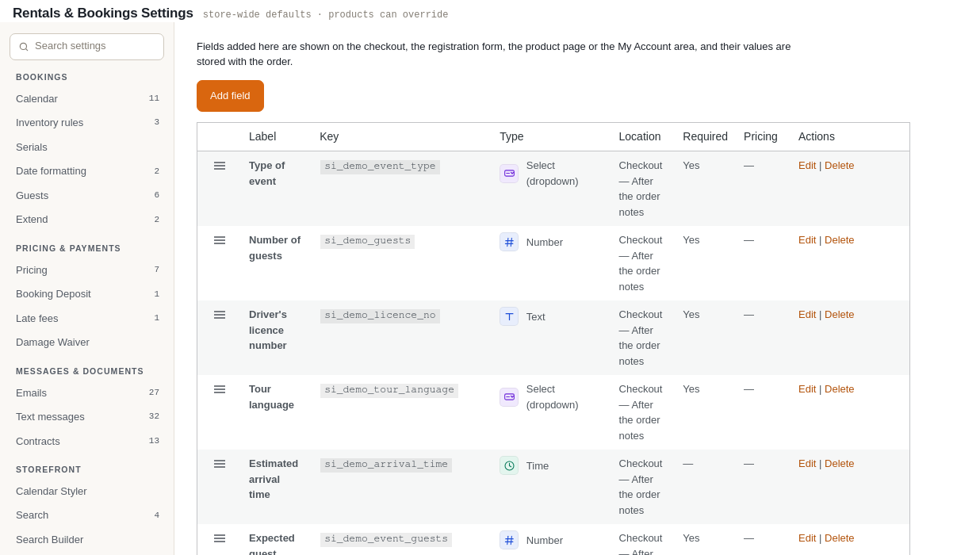980x555 pixels.
Task: Click the drag handle for Number of guests row
Action: (x=220, y=240)
